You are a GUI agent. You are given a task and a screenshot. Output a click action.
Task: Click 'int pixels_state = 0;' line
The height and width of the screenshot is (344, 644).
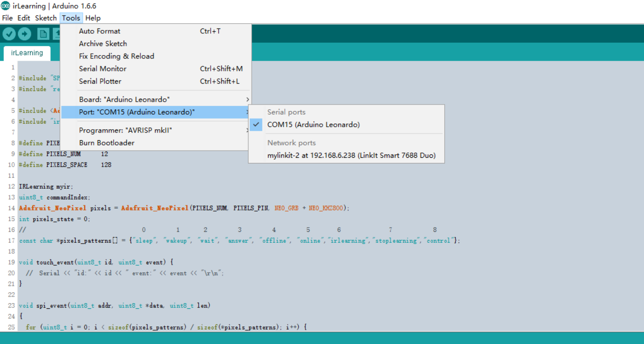55,219
